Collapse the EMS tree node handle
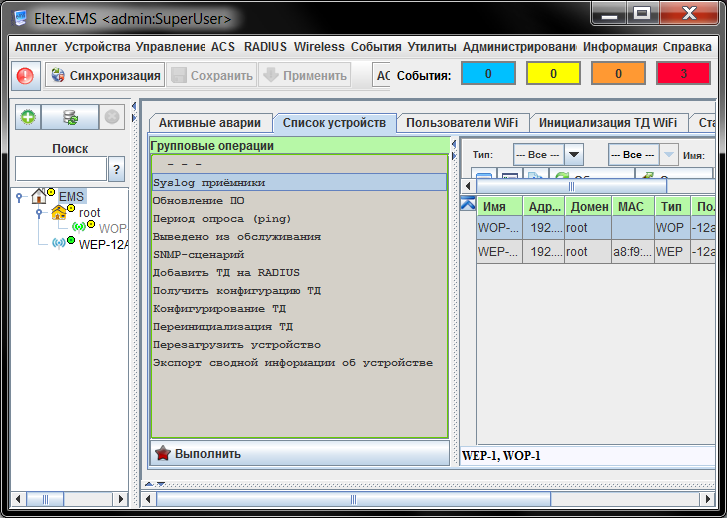The image size is (727, 518). pos(20,197)
